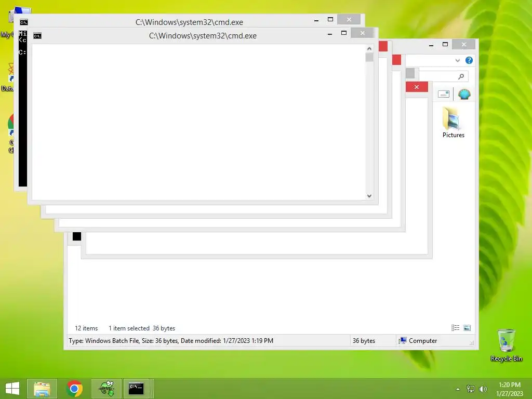Image resolution: width=532 pixels, height=399 pixels.
Task: Switch to details view in Explorer status bar
Action: [455, 328]
